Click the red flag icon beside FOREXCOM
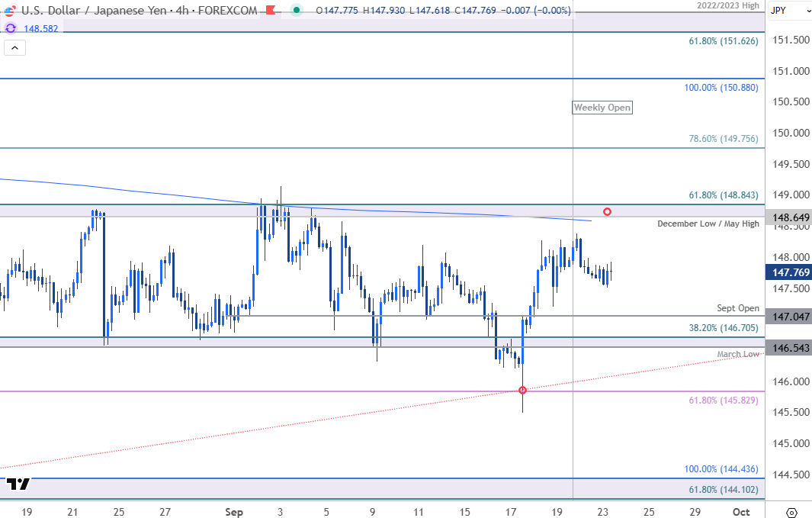This screenshot has height=518, width=812. [270, 10]
